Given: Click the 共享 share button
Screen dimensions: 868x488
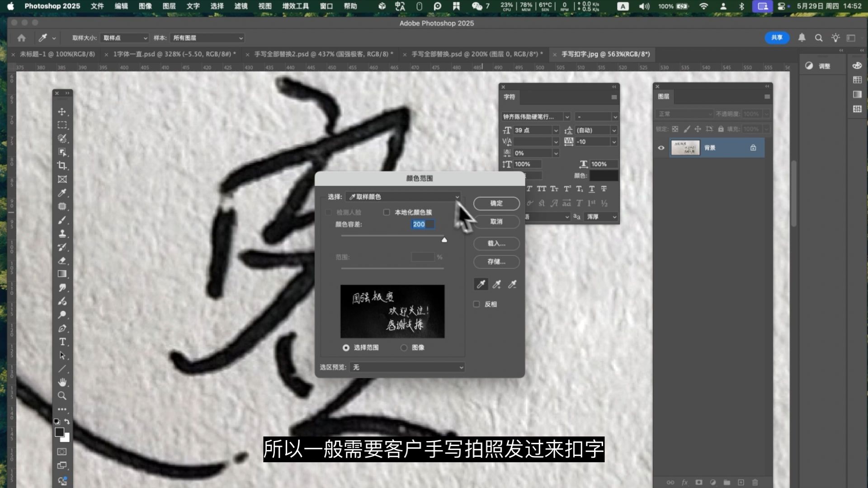Looking at the screenshot, I should (777, 38).
